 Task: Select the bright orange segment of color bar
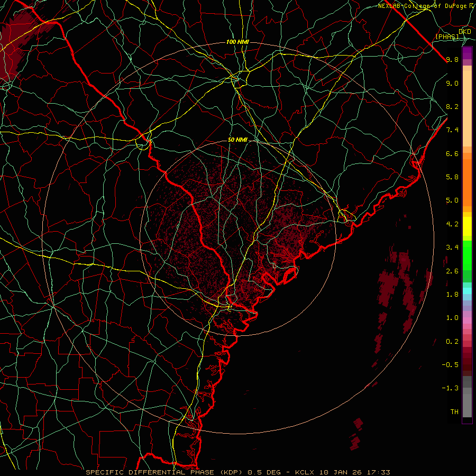(x=467, y=182)
